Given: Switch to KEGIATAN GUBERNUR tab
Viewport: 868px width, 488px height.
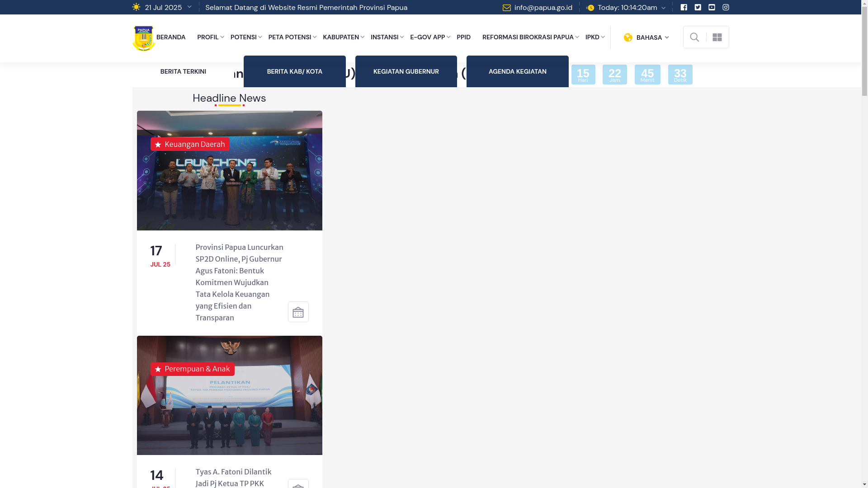Looking at the screenshot, I should [x=406, y=71].
